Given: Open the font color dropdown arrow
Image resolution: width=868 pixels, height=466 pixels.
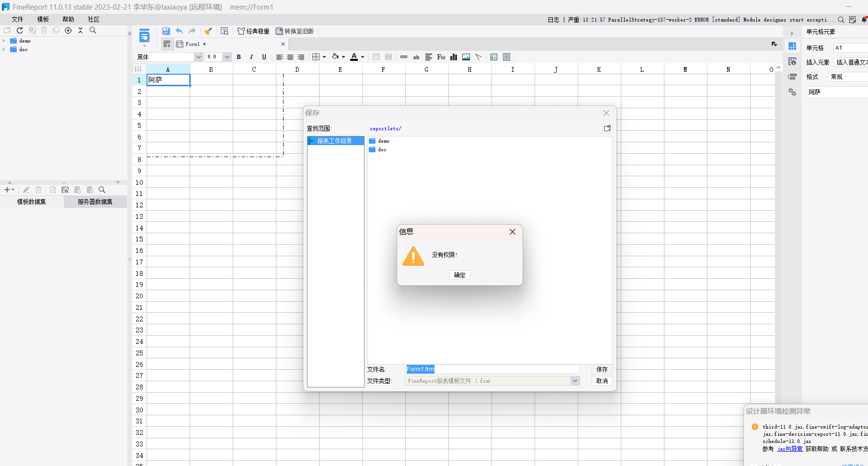Looking at the screenshot, I should coord(363,57).
